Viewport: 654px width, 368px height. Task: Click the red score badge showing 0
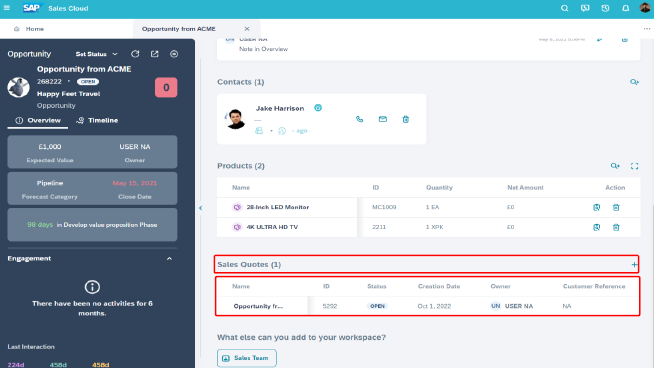(166, 87)
